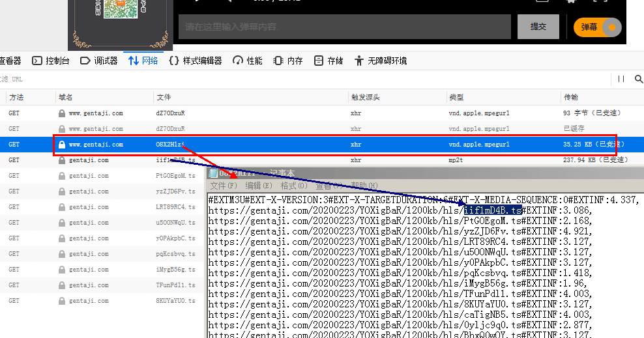Click the lock icon on PtG0EgoM.ts row
Viewport: 644px width, 338px height.
(62, 175)
